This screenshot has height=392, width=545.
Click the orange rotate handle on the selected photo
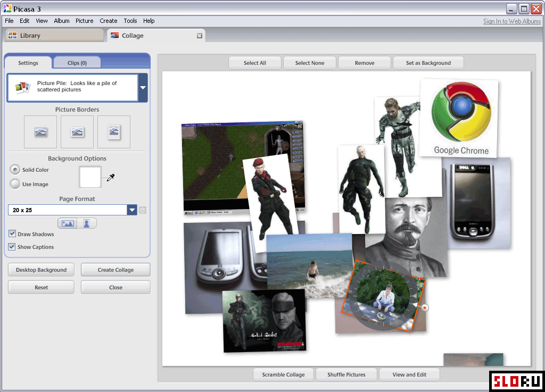(x=425, y=307)
